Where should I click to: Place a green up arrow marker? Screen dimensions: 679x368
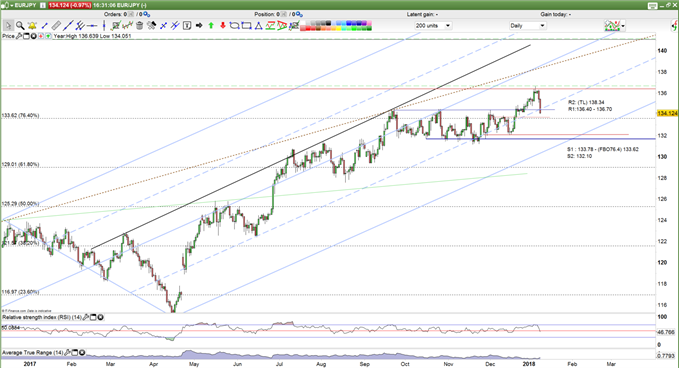tap(211, 25)
